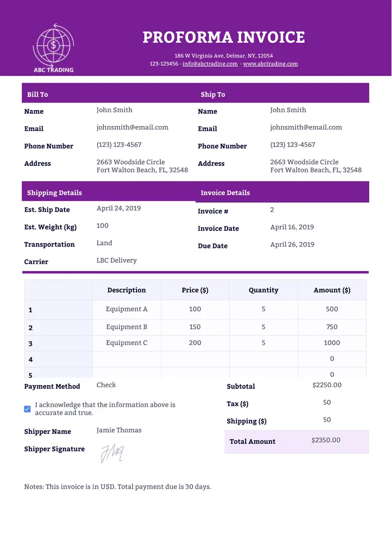Click the Payment Method value Check
The image size is (392, 555).
click(106, 385)
